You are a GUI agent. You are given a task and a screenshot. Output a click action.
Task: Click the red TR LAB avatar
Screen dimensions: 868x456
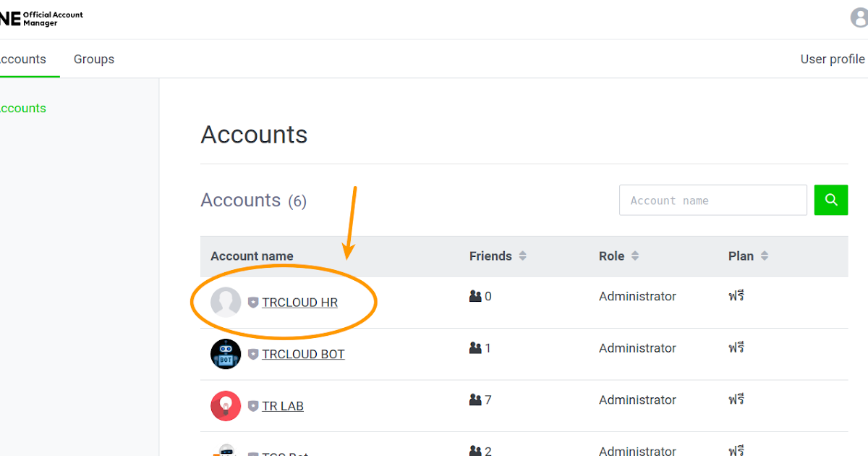coord(226,406)
